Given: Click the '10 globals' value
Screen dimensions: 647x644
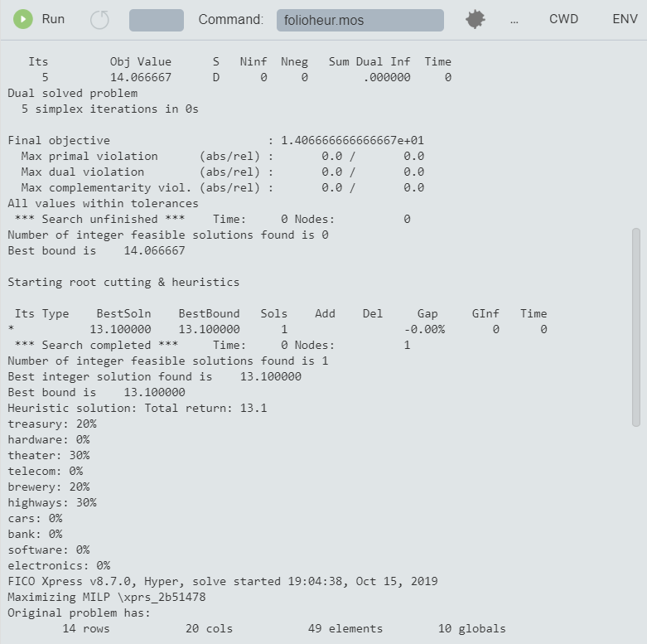Looking at the screenshot, I should tap(472, 629).
